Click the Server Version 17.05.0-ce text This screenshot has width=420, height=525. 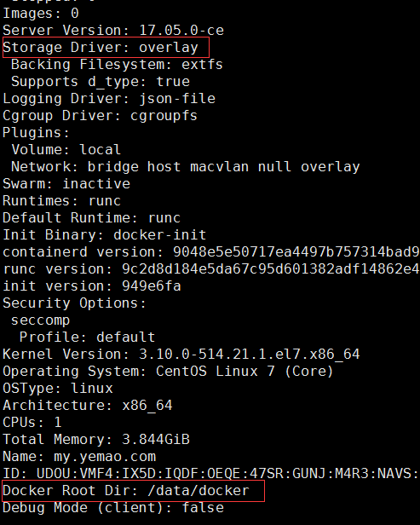[x=113, y=30]
